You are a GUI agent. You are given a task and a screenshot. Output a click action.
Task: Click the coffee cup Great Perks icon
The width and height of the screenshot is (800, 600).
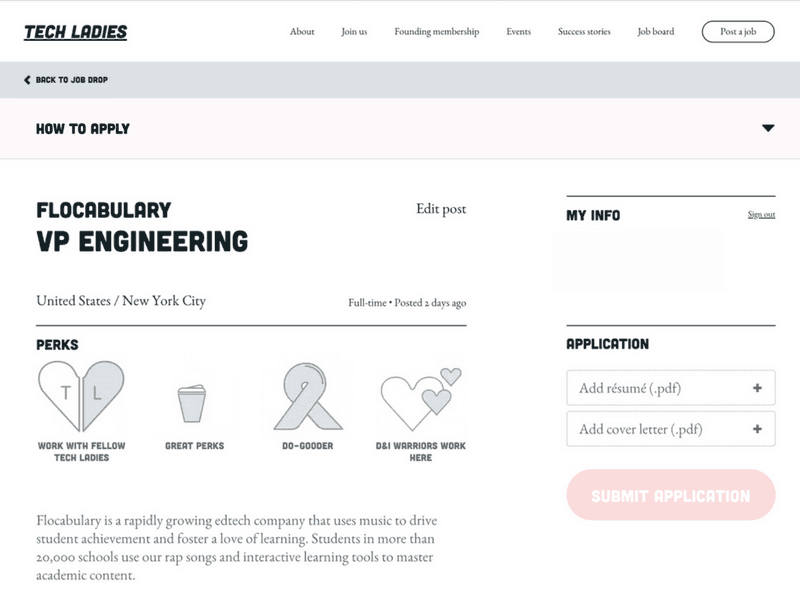pyautogui.click(x=192, y=403)
